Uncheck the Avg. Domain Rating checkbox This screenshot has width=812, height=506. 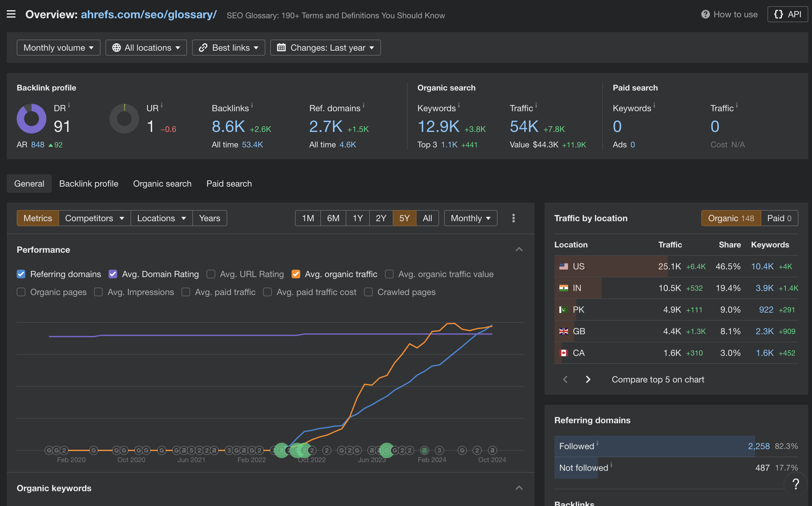[113, 274]
